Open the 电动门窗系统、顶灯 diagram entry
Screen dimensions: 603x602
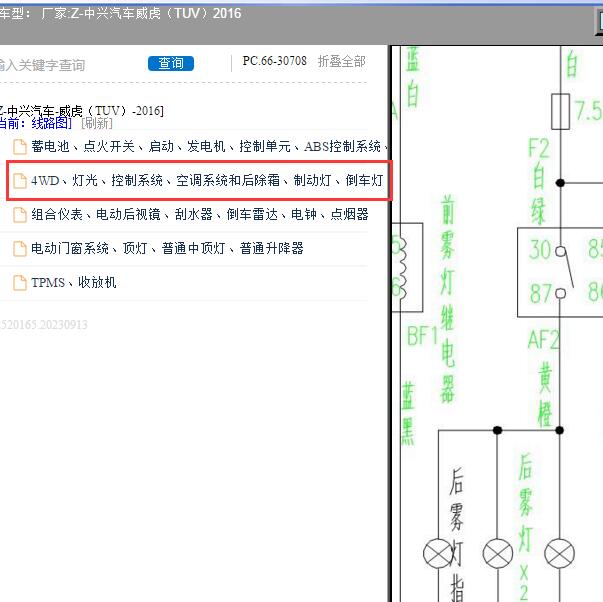[167, 248]
